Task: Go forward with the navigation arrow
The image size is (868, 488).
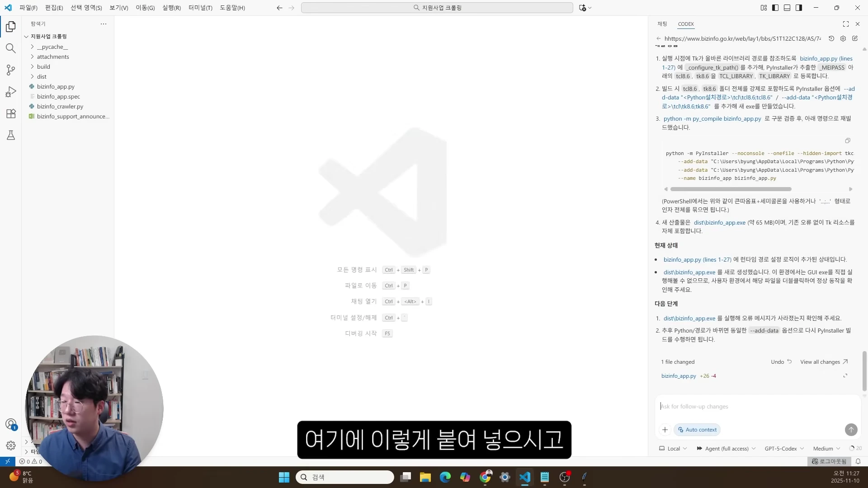Action: [x=291, y=8]
